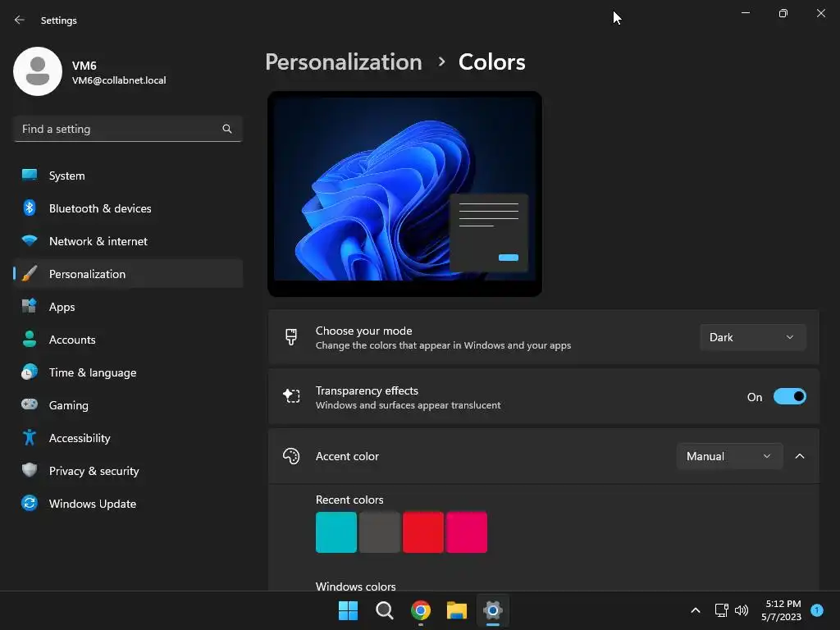
Task: Open the volume speaker icon in system tray
Action: [742, 610]
